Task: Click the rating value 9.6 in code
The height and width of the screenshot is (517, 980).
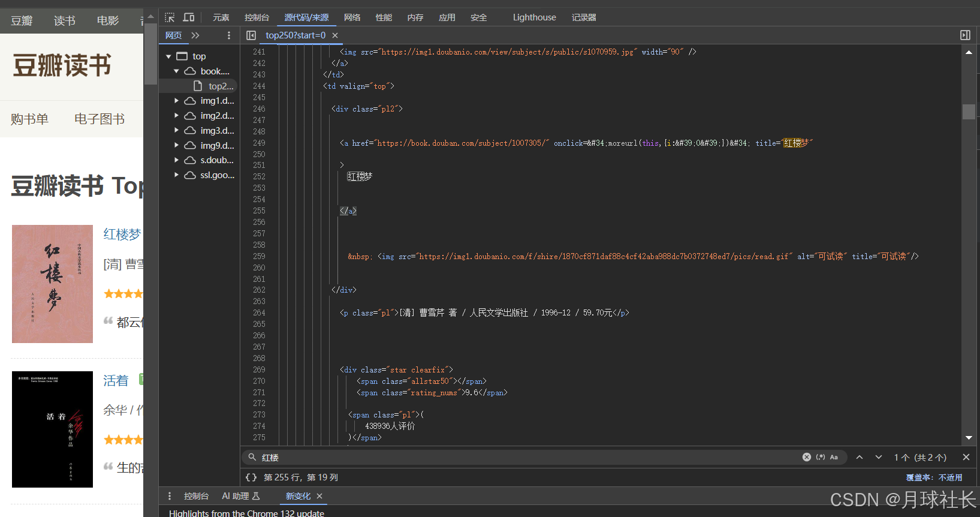Action: point(472,393)
